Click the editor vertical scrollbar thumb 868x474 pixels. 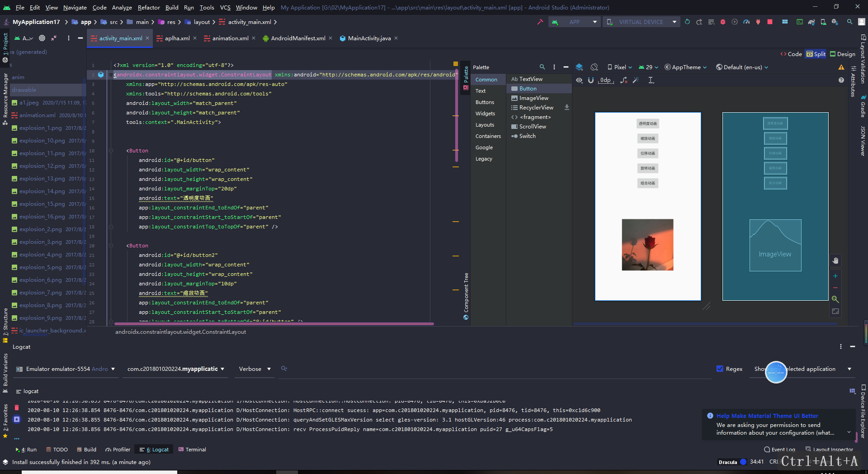click(x=456, y=115)
